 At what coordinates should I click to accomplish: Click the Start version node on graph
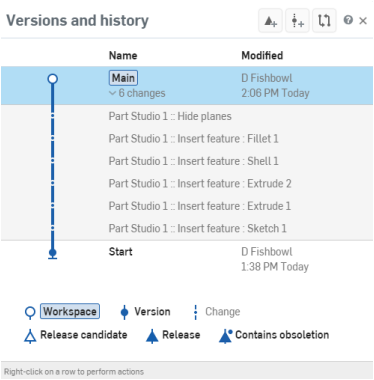52,253
